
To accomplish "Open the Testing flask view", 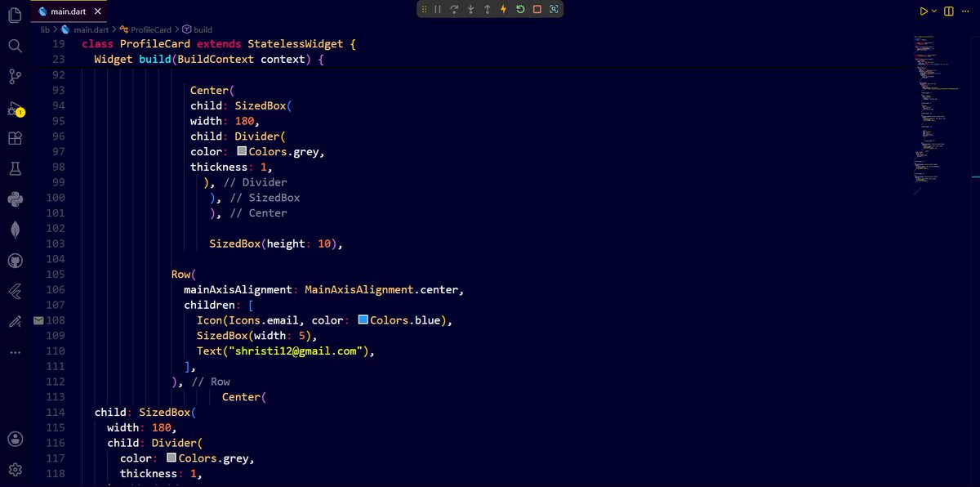I will tap(15, 168).
